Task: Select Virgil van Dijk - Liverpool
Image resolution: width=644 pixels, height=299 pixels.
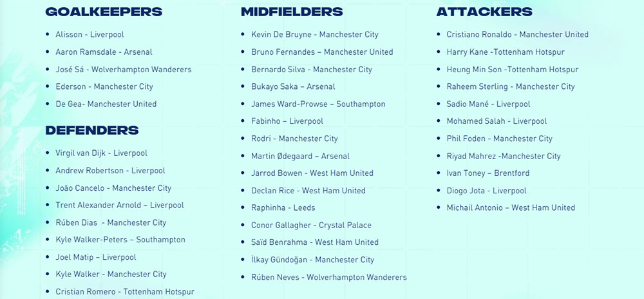Action: click(x=102, y=153)
